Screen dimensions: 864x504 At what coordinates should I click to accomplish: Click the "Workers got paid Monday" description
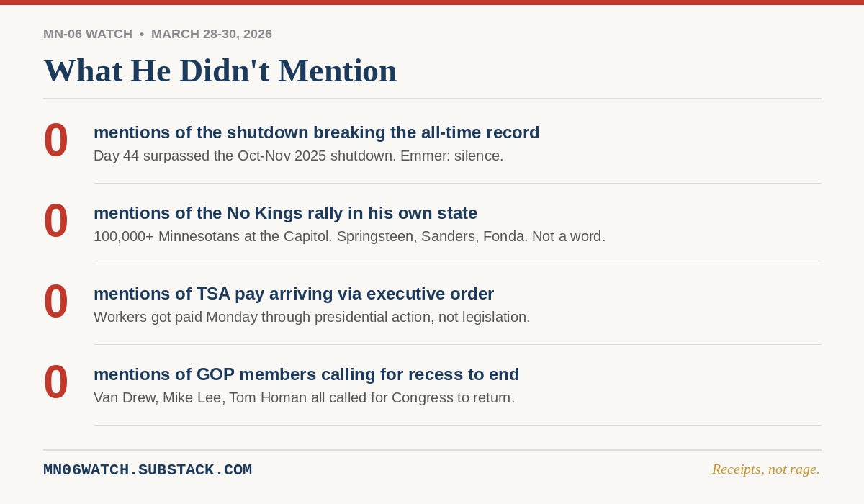point(312,317)
